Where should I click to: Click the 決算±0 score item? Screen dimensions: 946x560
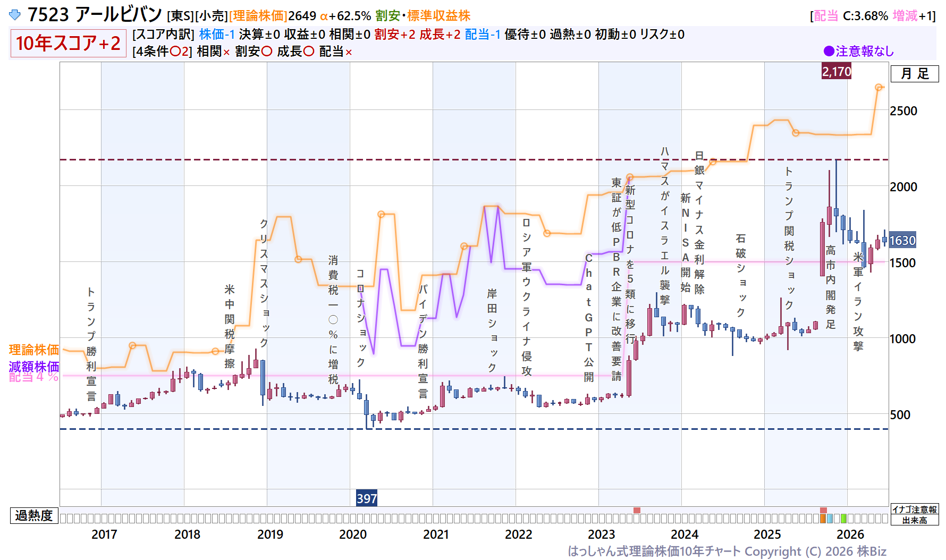[259, 35]
